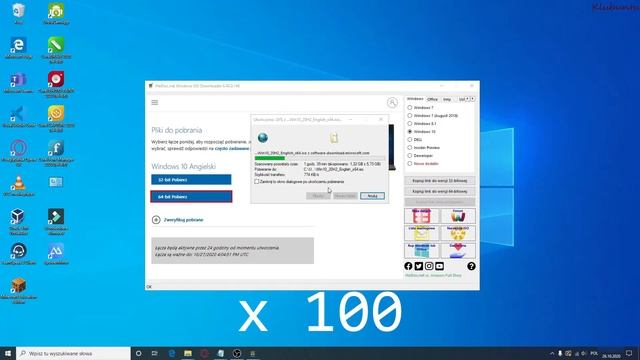
Task: Click the 64-bit Pobierz download button
Action: (x=191, y=196)
